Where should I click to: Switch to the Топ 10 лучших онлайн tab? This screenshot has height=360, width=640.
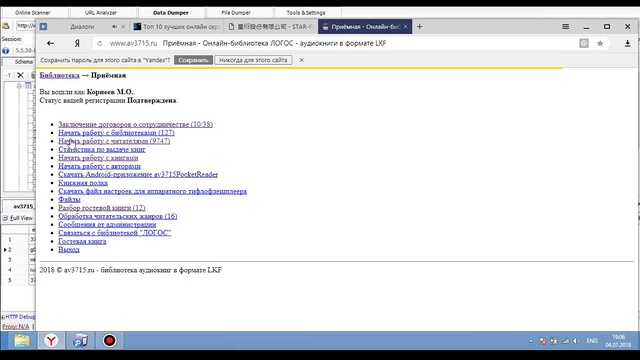176,27
